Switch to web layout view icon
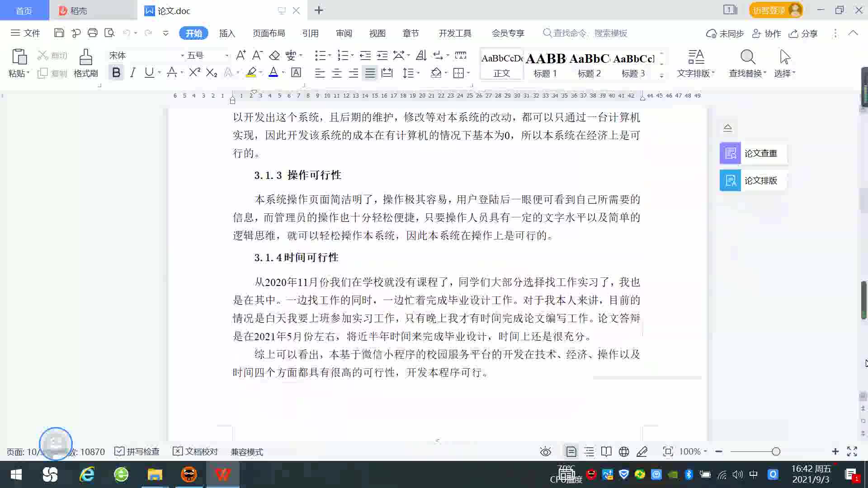The width and height of the screenshot is (868, 488). coord(624,451)
